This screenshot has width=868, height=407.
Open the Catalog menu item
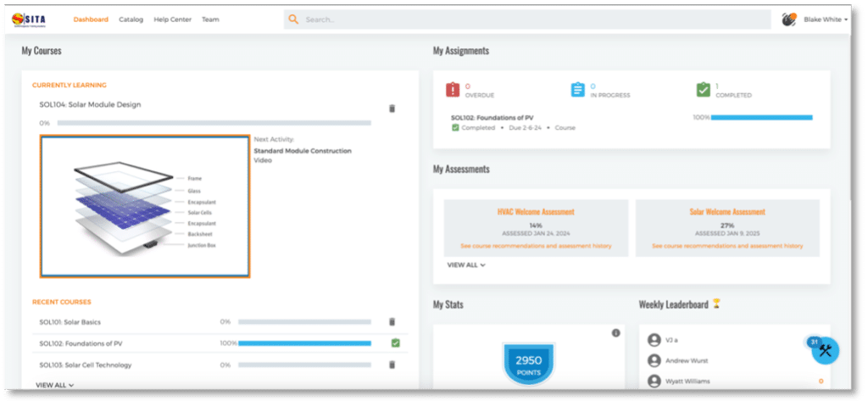(x=131, y=20)
